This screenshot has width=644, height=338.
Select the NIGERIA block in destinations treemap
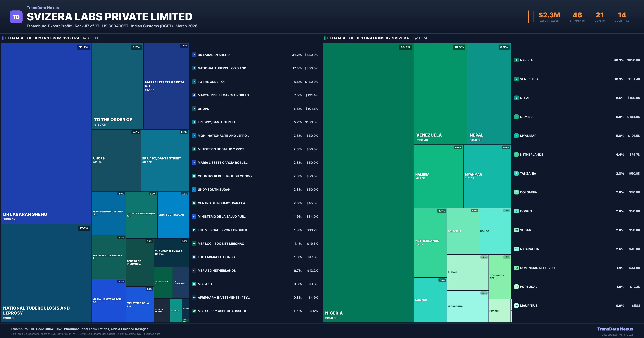367,183
